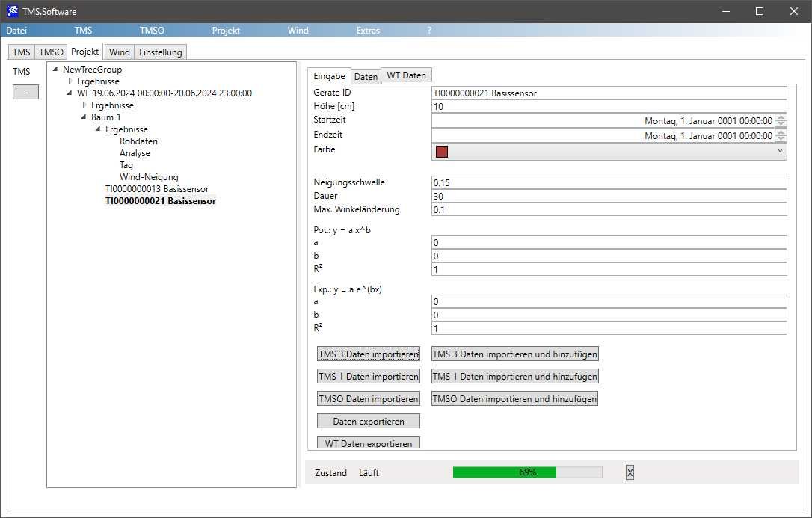Viewport: 812px width, 518px height.
Task: Decrease Endzeit with down spinner arrow
Action: 781,139
